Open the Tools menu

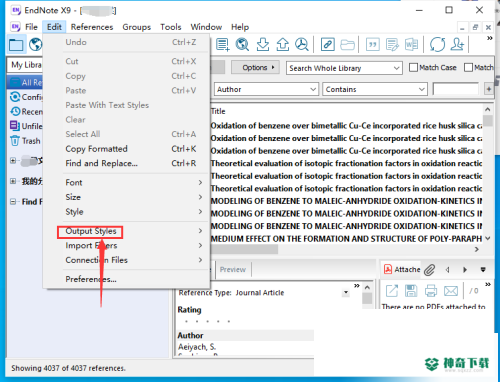171,27
